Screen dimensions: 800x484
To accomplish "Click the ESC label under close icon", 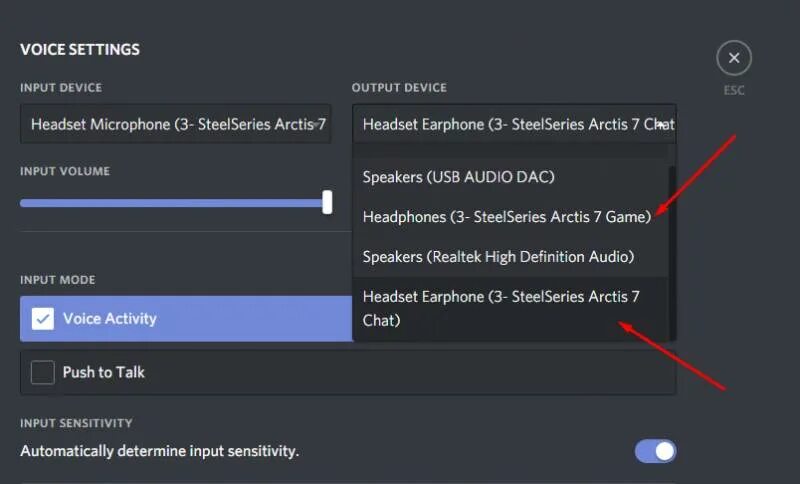I will point(734,90).
